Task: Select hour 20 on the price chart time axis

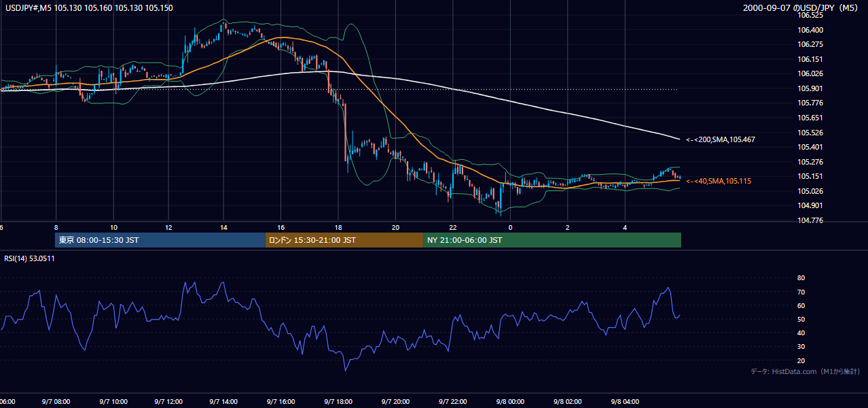Action: pyautogui.click(x=395, y=228)
